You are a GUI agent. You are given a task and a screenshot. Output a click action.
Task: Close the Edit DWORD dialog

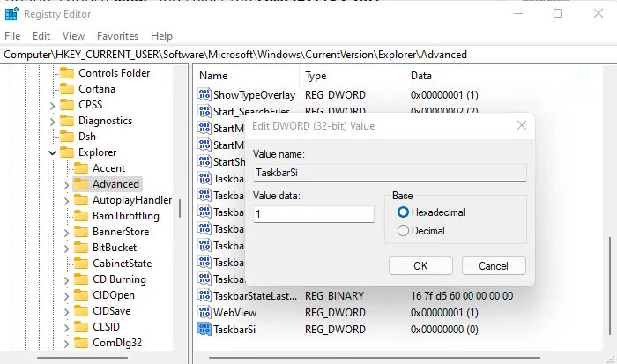click(522, 125)
